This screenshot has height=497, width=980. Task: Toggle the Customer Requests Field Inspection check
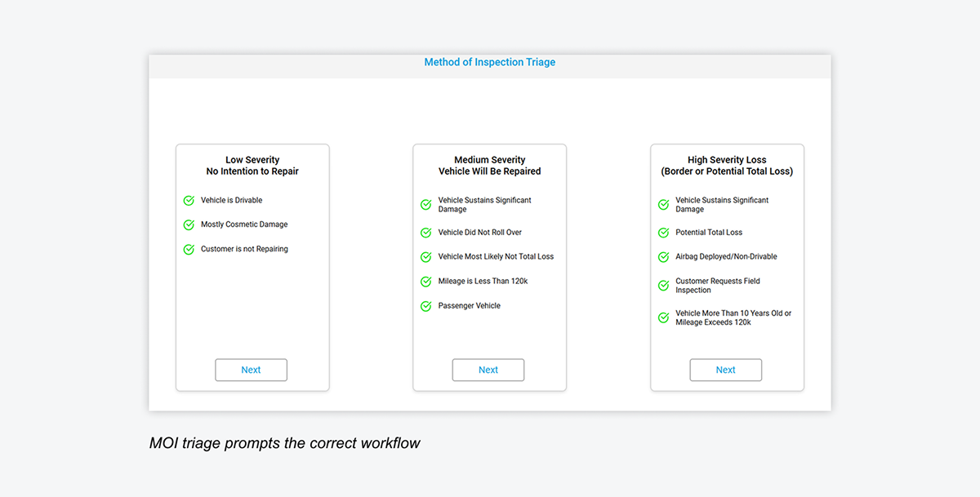[x=663, y=286]
